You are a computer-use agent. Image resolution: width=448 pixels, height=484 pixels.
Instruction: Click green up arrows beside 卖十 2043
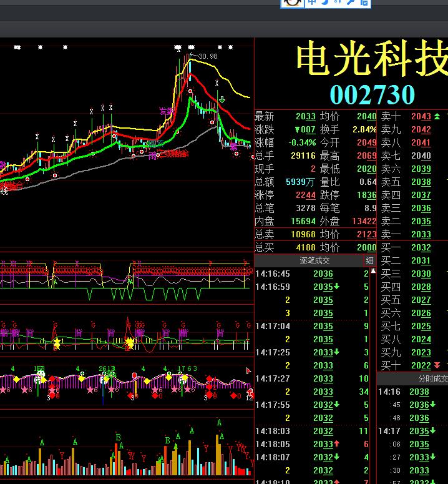[437, 116]
